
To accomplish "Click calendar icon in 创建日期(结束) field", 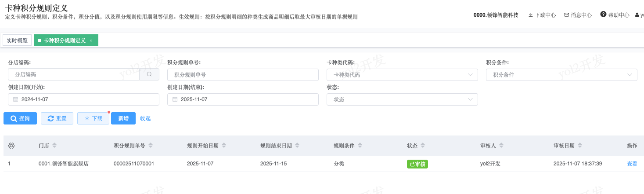I will [175, 99].
